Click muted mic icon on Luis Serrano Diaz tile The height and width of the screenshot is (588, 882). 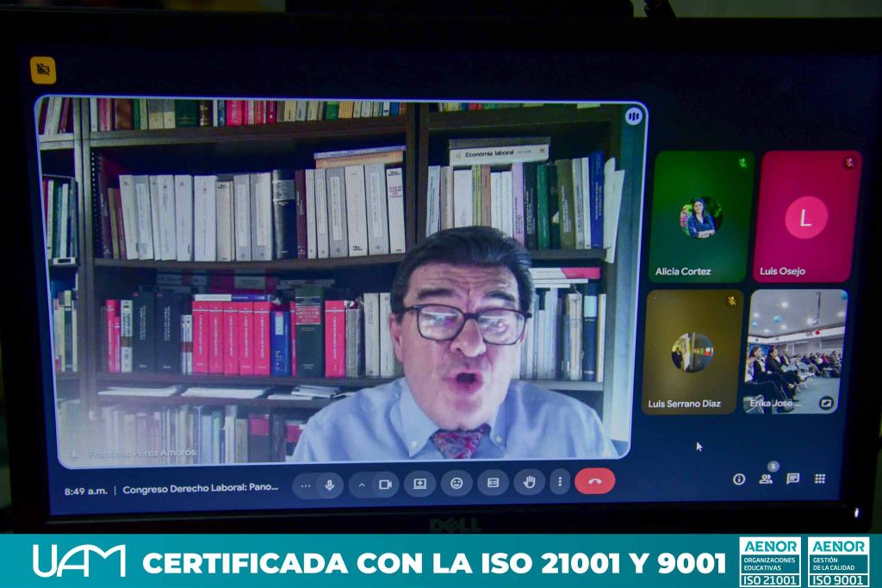tap(731, 301)
